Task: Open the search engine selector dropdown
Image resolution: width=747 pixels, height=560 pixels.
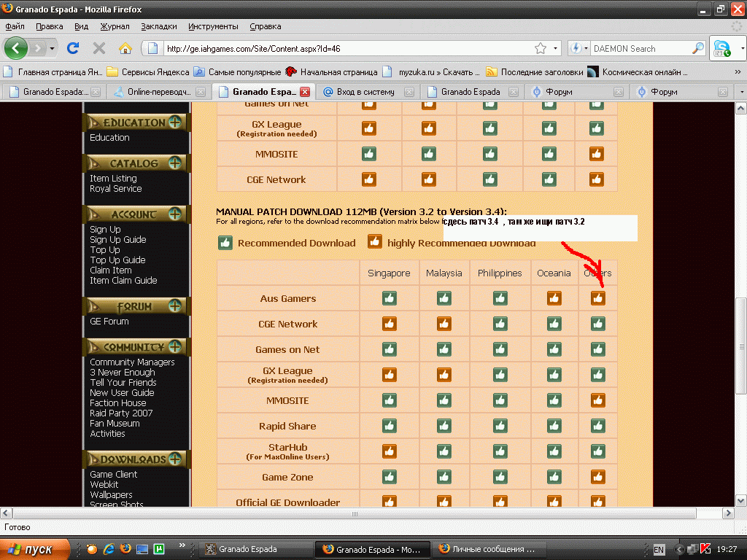Action: click(586, 48)
